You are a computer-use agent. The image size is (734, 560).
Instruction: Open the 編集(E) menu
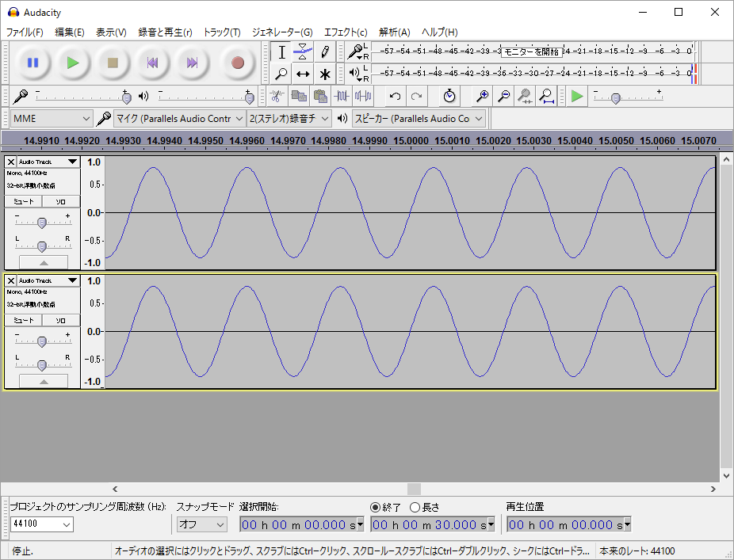(69, 32)
